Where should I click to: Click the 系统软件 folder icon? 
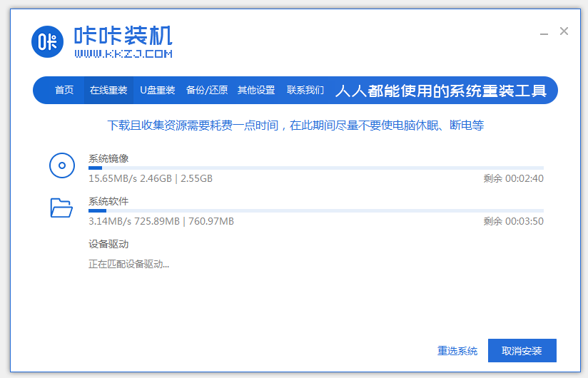coord(61,208)
